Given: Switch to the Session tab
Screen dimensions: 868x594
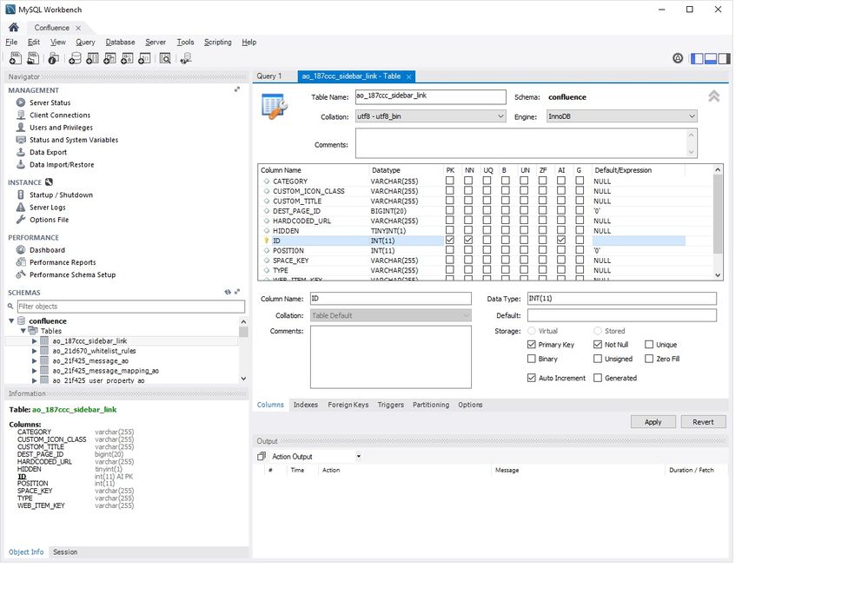Looking at the screenshot, I should click(x=65, y=552).
